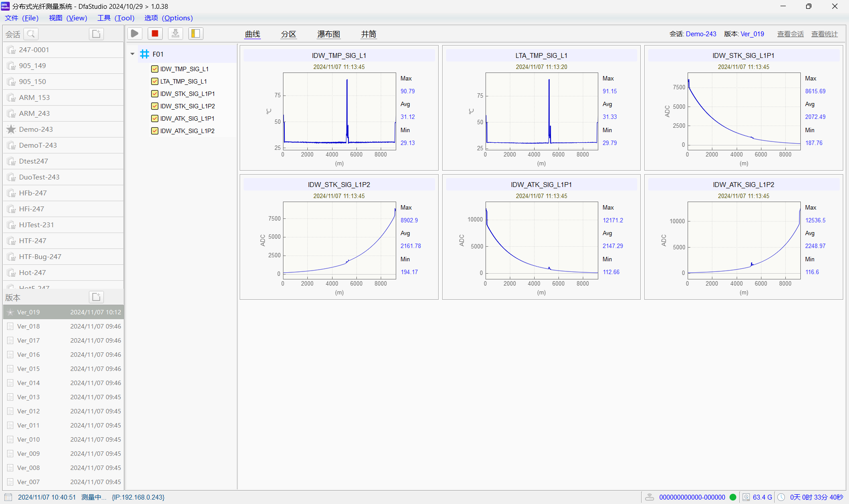Click the document icon of Ver_012
Viewport: 849px width, 504px height.
(x=11, y=411)
